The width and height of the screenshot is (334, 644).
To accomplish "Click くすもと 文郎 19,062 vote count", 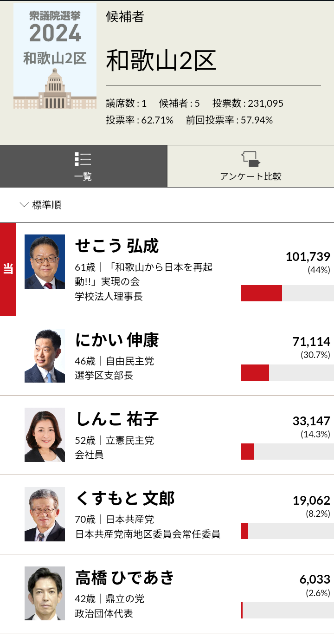I will click(311, 501).
